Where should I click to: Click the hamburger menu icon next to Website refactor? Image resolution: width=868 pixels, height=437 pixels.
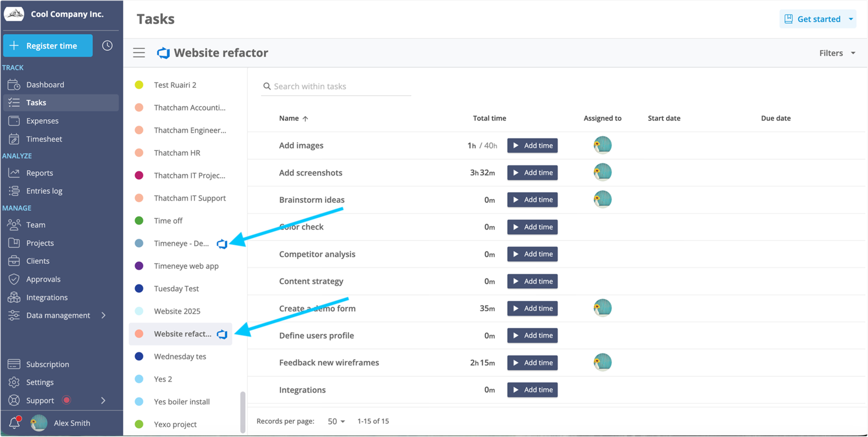(139, 53)
